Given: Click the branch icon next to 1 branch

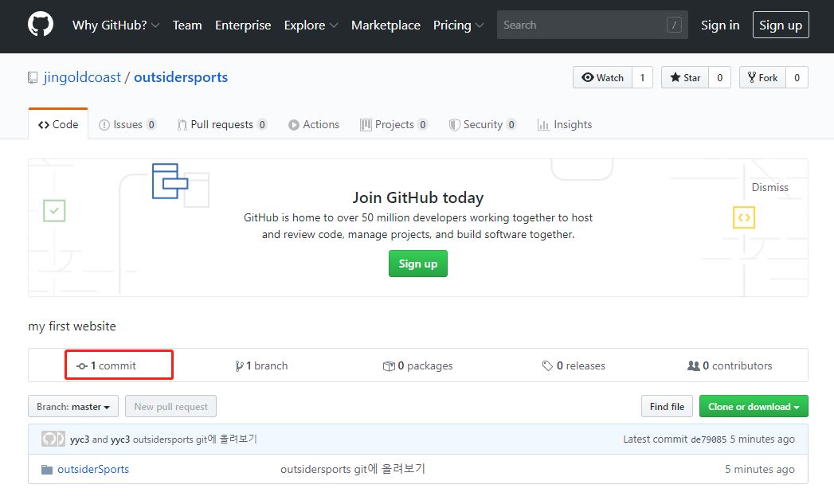Looking at the screenshot, I should (239, 365).
